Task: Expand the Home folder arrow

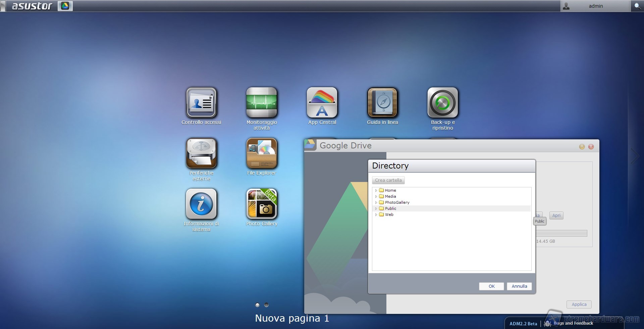Action: [376, 190]
